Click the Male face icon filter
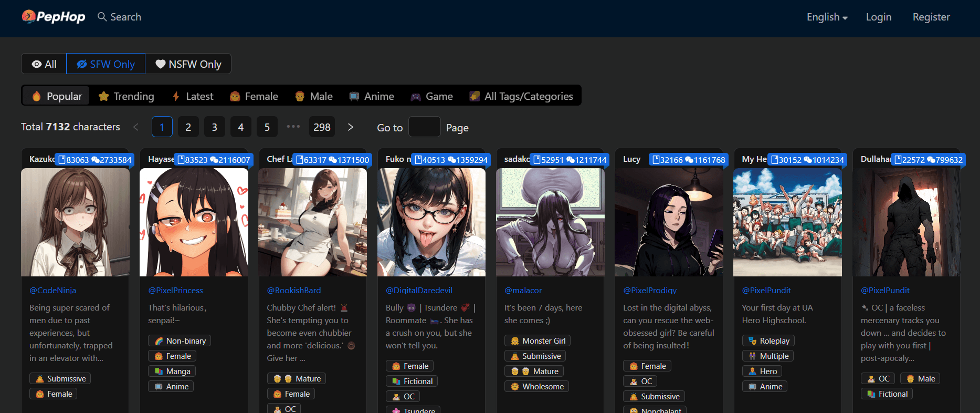 pos(300,96)
